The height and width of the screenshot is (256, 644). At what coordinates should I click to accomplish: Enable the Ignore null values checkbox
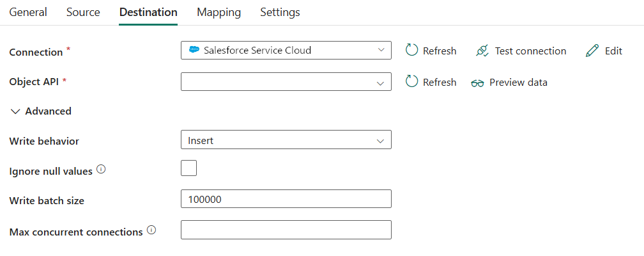[189, 168]
